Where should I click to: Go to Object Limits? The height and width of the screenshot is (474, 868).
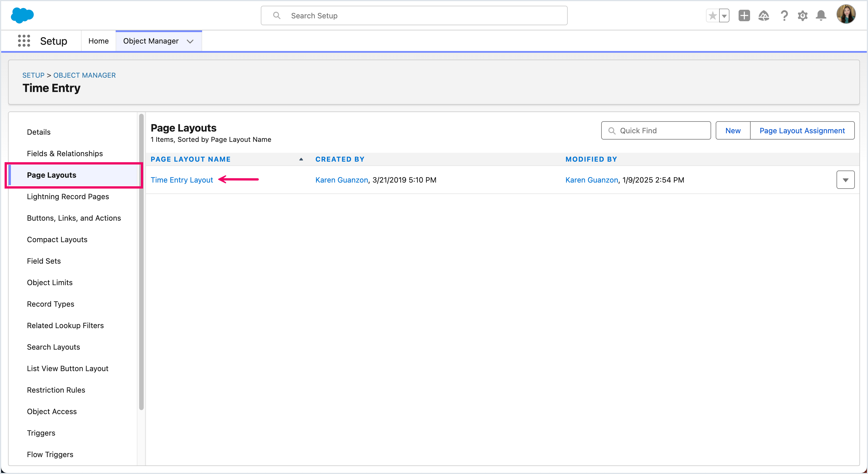pos(50,283)
